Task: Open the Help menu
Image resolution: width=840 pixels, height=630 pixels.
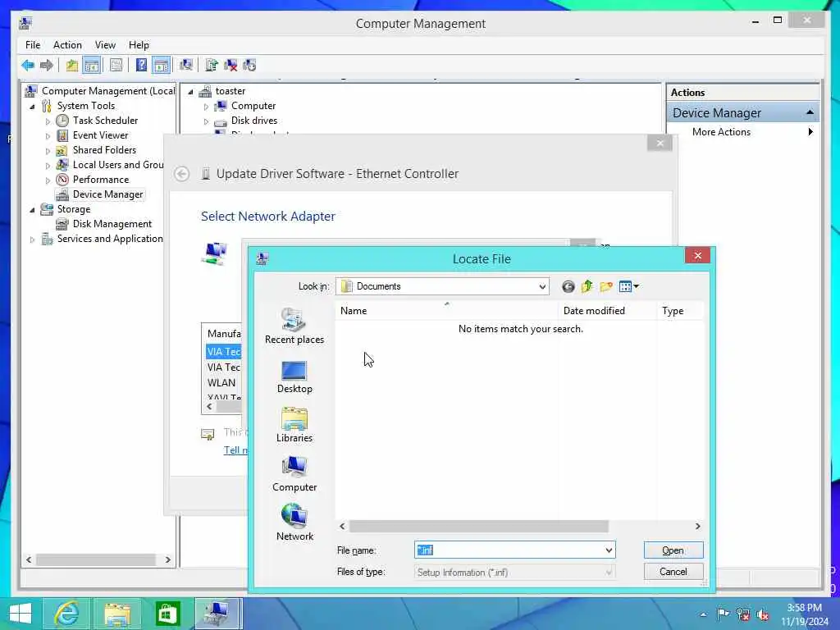Action: coord(139,45)
